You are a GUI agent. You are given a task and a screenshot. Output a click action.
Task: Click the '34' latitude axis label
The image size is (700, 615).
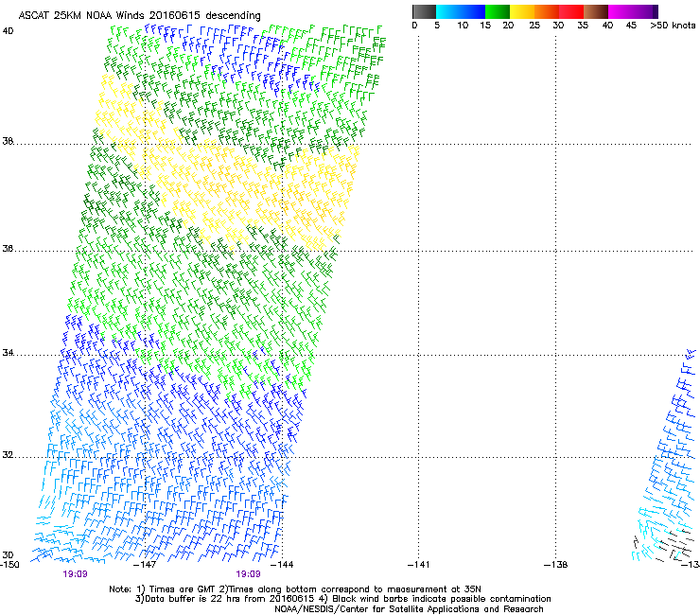click(x=8, y=353)
